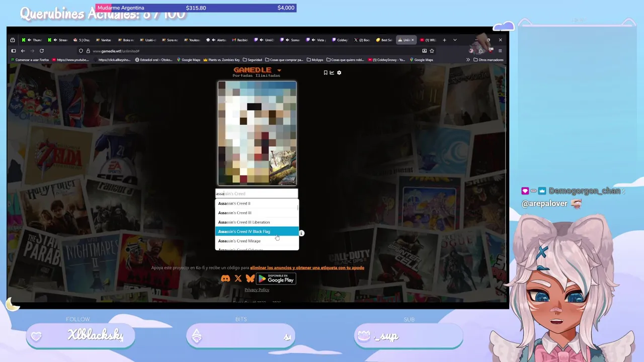Image resolution: width=644 pixels, height=362 pixels.
Task: Open the Google Maps bookmark after Estradiol
Action: point(188,60)
